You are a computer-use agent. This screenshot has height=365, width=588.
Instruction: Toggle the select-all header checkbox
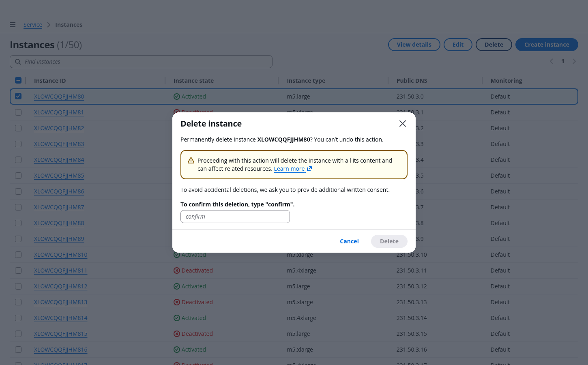(18, 80)
